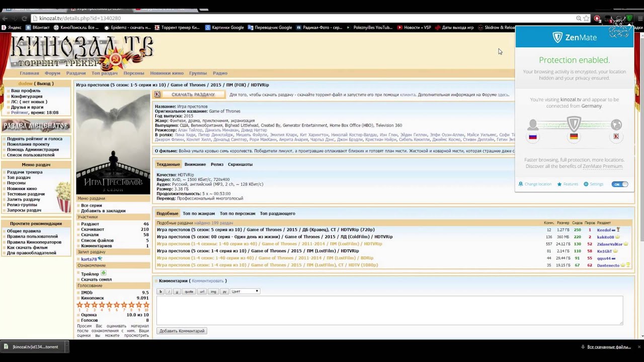This screenshot has width=644, height=362.
Task: Open Новинки кино in site navigation
Action: click(167, 73)
